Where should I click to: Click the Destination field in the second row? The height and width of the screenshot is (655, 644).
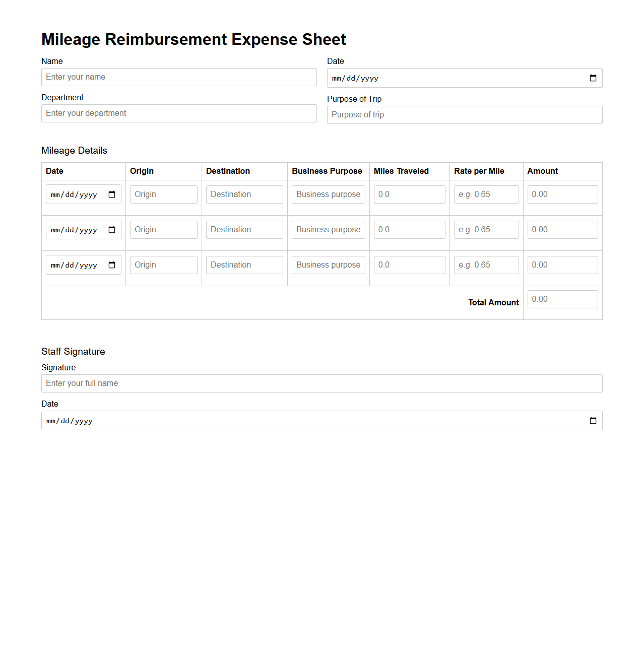click(x=244, y=229)
